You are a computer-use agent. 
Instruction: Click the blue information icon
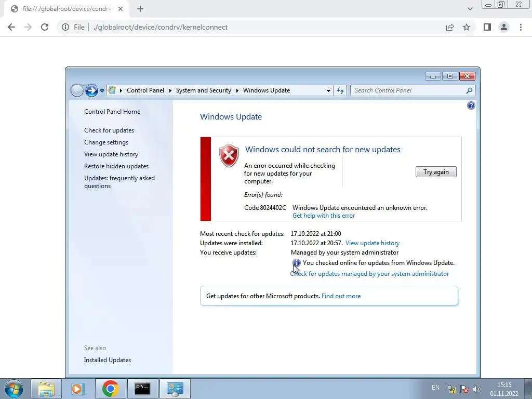pos(297,262)
